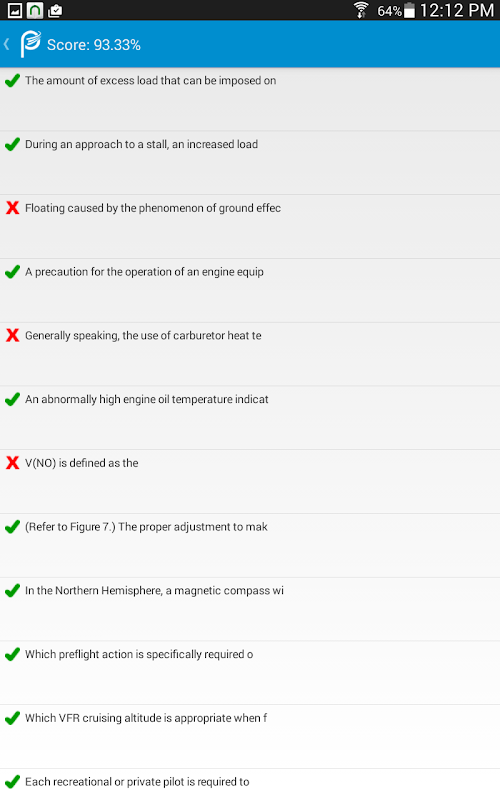Open 'Each recreational or private pilot' question

250,785
